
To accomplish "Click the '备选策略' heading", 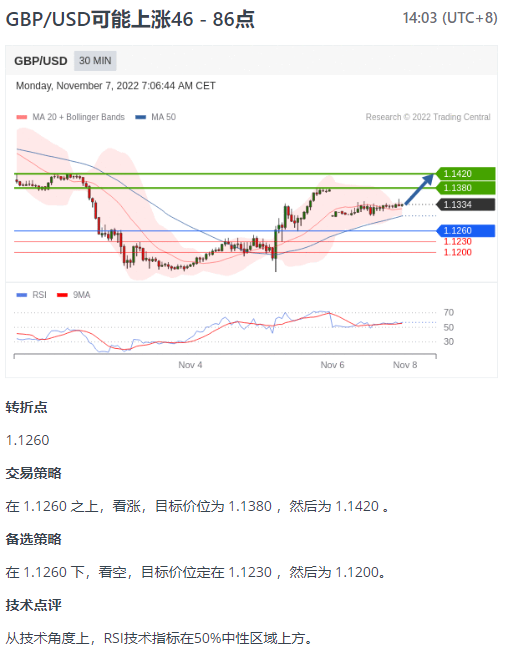I will click(x=34, y=539).
